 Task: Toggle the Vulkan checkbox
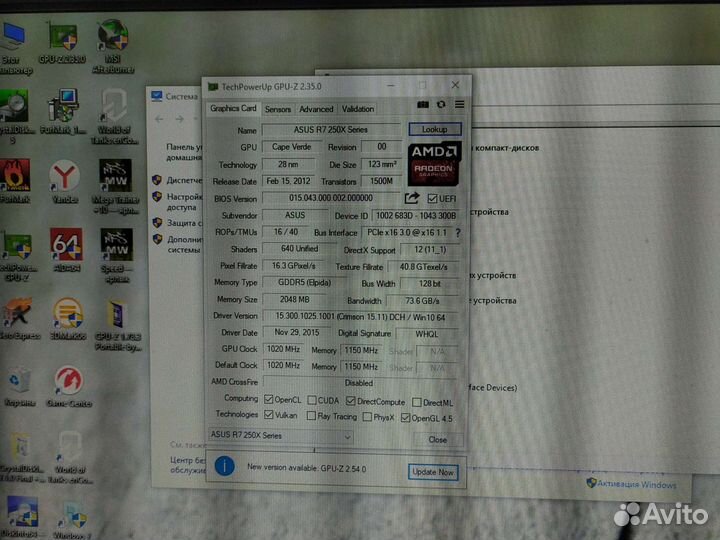[x=269, y=415]
